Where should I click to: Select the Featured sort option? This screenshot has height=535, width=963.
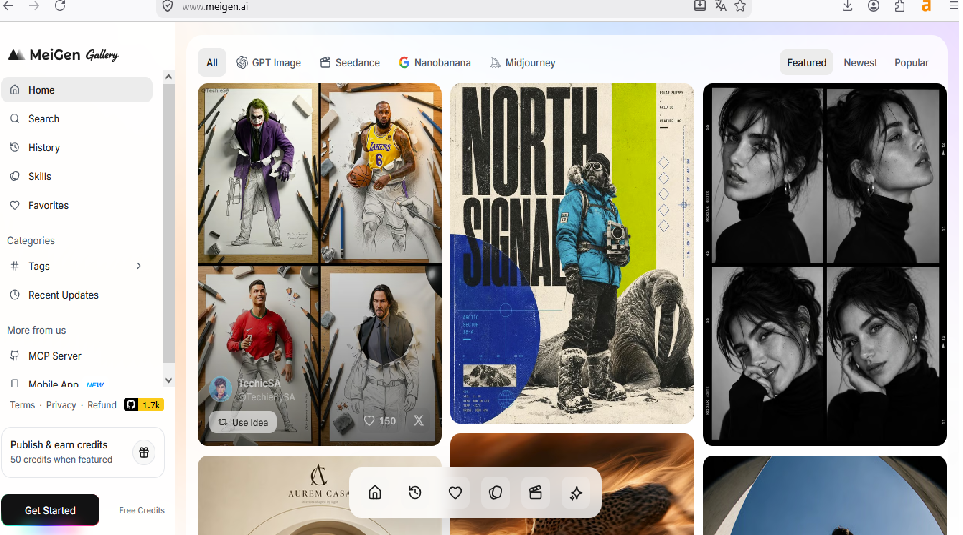click(806, 63)
